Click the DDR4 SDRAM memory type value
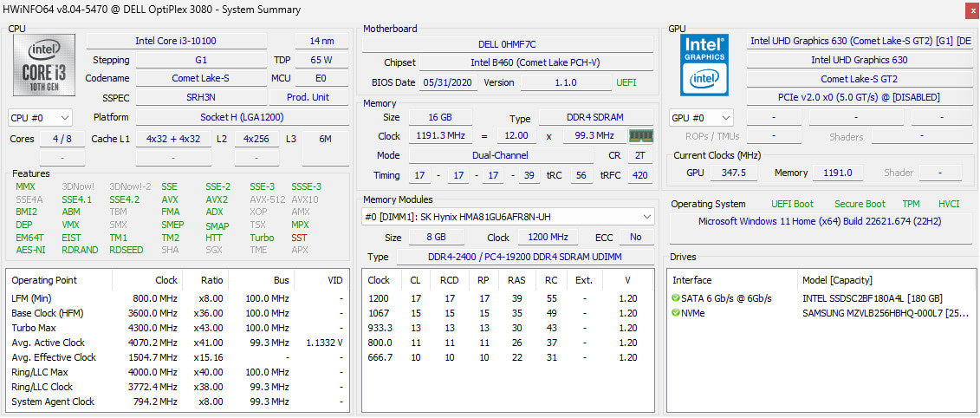 (596, 118)
